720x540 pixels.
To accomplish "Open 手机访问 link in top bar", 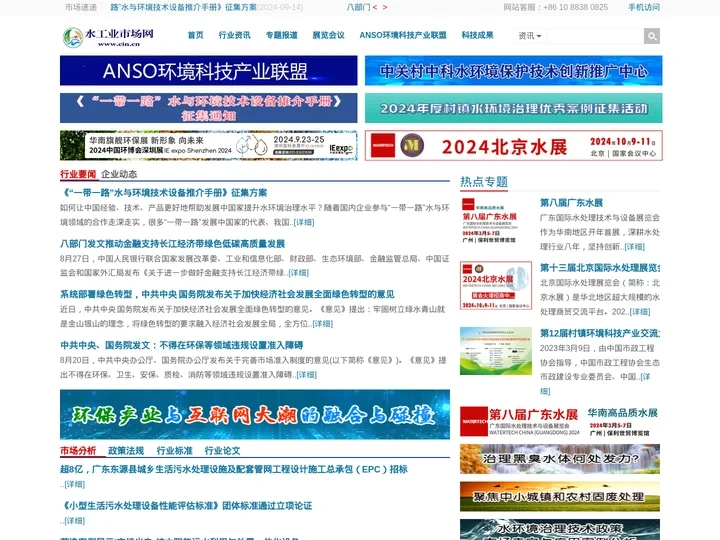I will (x=644, y=7).
